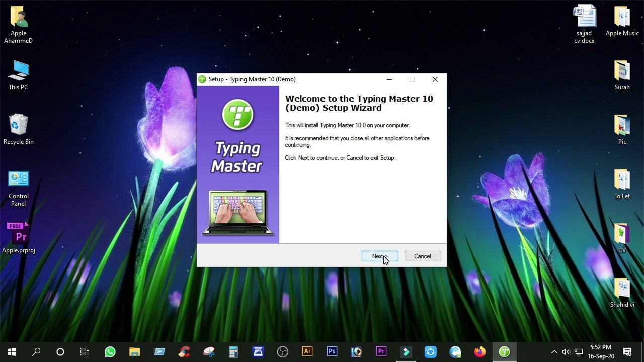Open the Calculator in the taskbar

(233, 352)
